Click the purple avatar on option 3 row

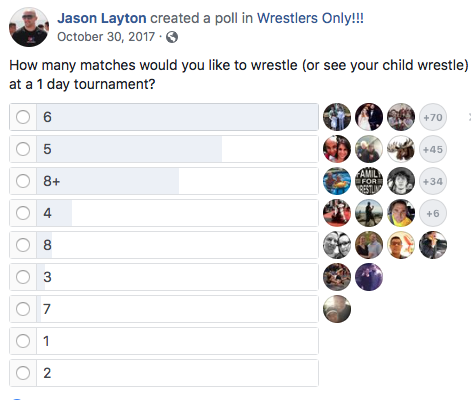point(369,277)
